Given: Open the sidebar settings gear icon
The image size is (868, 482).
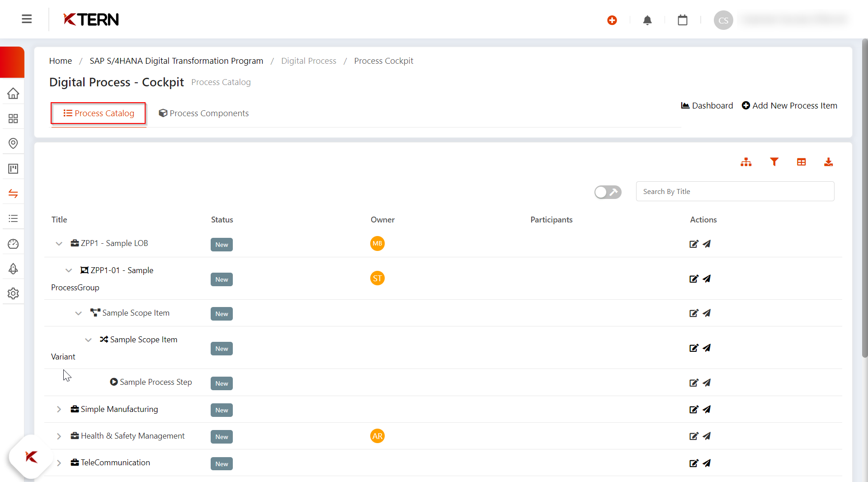Looking at the screenshot, I should [13, 293].
